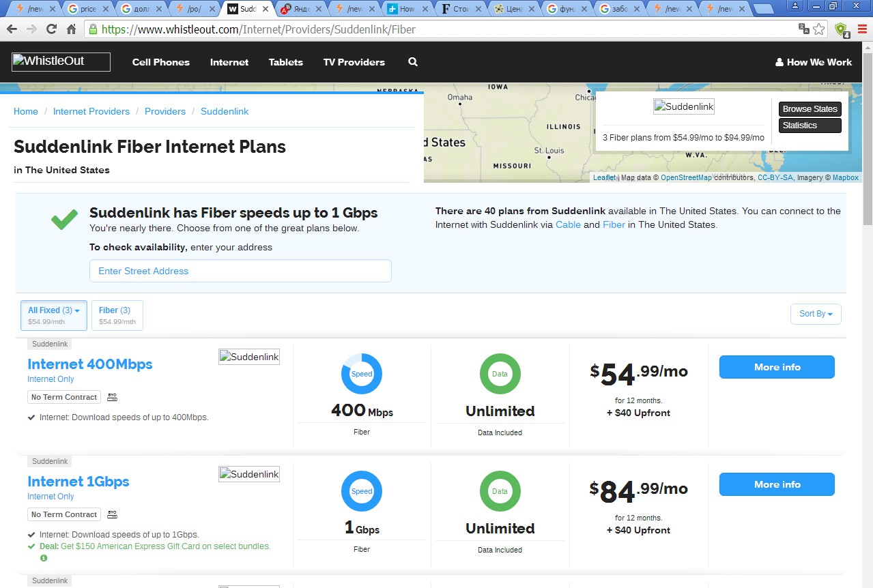Image resolution: width=873 pixels, height=588 pixels.
Task: Click the green padlock in the address bar
Action: point(93,29)
